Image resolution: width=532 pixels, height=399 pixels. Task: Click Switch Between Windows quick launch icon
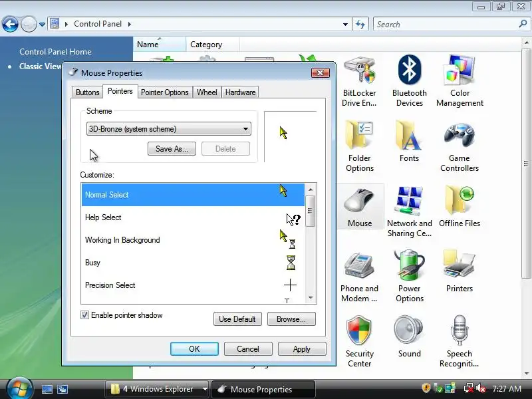tap(63, 389)
